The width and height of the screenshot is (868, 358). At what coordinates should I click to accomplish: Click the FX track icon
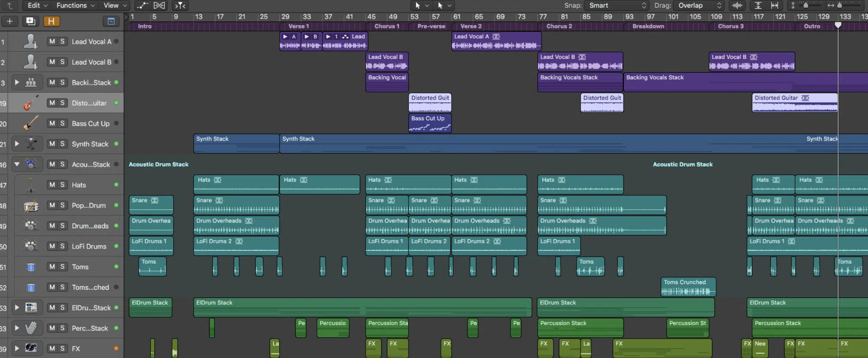[x=31, y=348]
